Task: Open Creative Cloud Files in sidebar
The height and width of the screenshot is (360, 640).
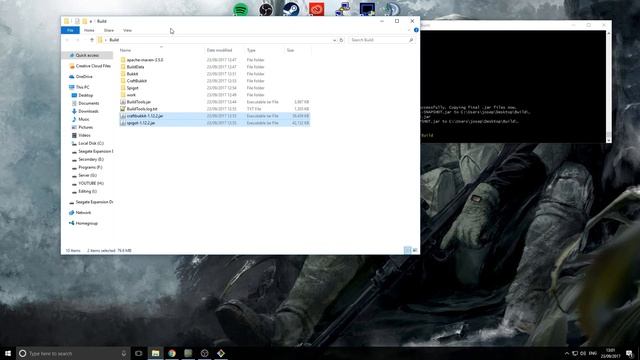Action: click(93, 66)
